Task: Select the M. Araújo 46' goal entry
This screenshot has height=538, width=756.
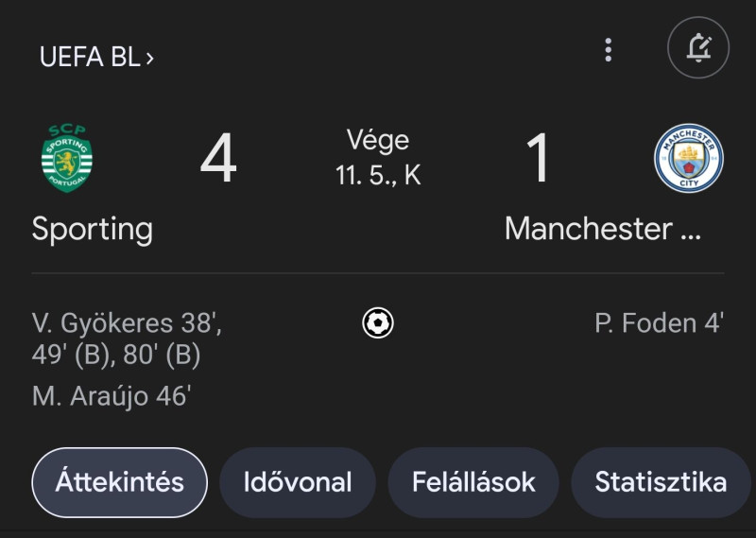Action: [x=112, y=396]
